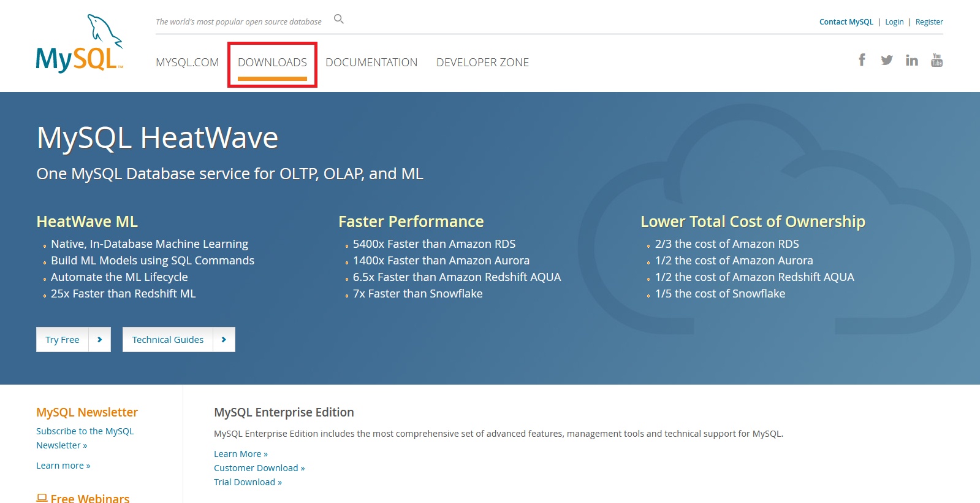
Task: Click the Trial Download link
Action: pyautogui.click(x=248, y=482)
